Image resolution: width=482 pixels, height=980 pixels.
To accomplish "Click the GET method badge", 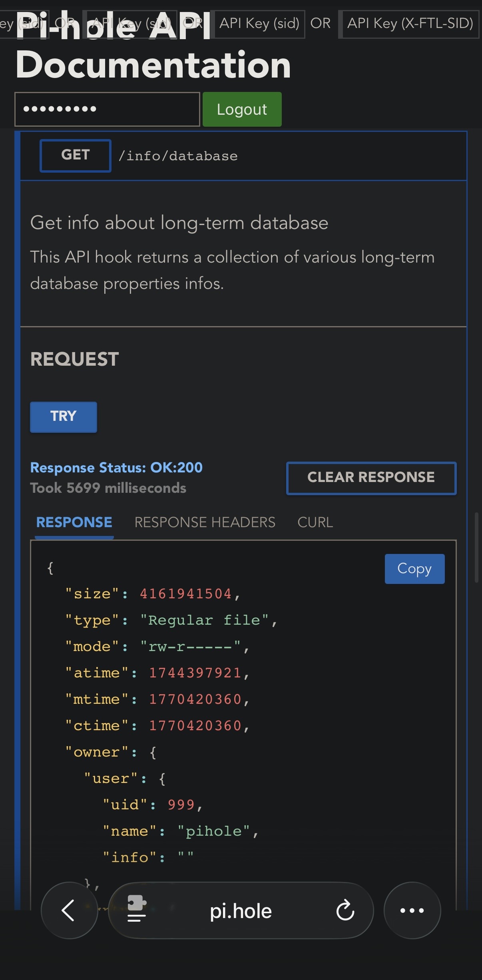I will coord(75,155).
